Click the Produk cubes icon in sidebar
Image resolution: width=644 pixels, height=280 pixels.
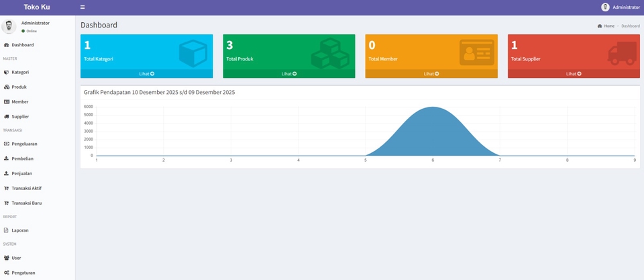tap(7, 87)
